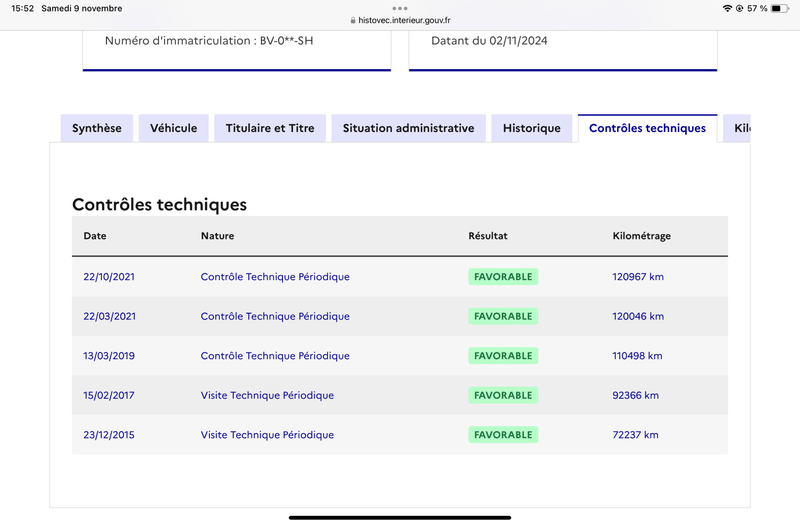Select Contrôle Technique Périodique of 22/03/2021
The image size is (800, 525).
click(x=275, y=316)
